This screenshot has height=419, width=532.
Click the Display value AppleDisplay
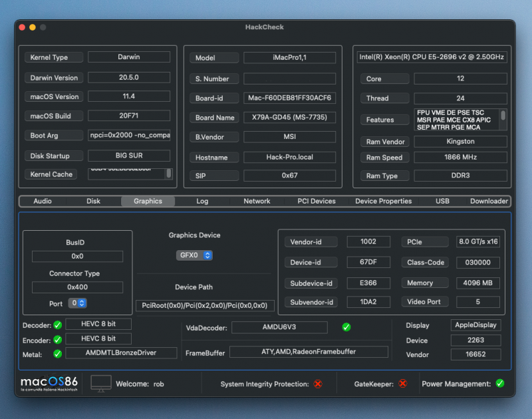coord(475,325)
